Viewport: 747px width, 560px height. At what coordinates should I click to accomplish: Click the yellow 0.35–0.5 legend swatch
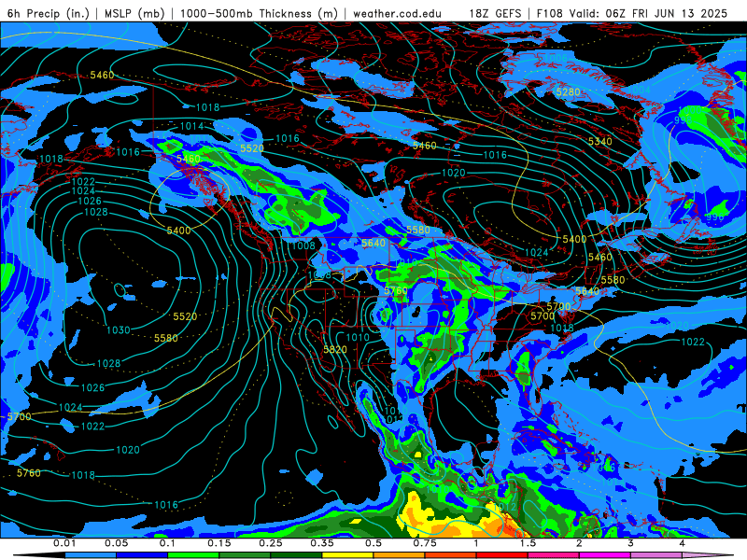click(347, 555)
